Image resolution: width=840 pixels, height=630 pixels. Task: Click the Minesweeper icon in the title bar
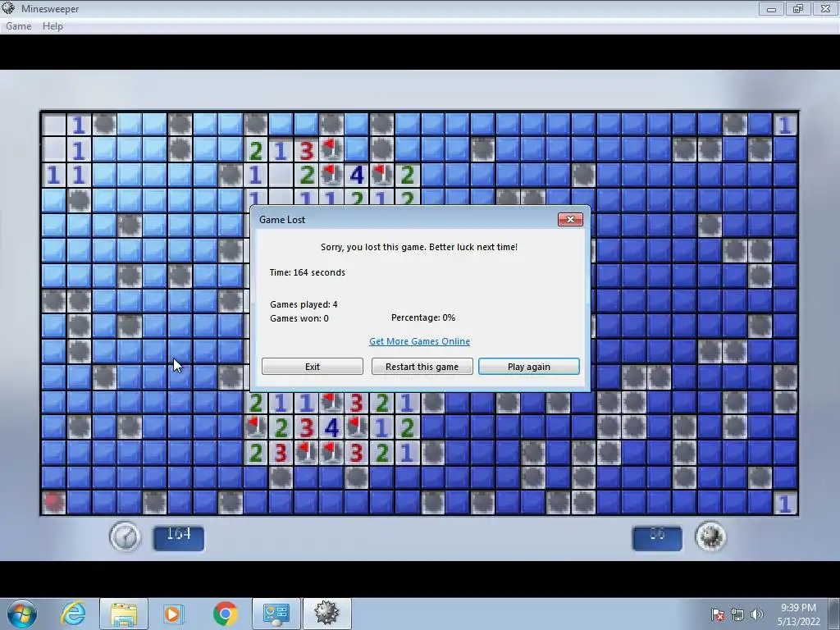click(8, 8)
